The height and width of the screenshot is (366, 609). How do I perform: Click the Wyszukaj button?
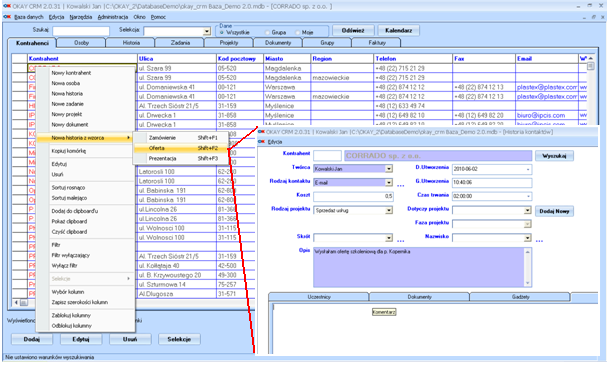coord(554,156)
